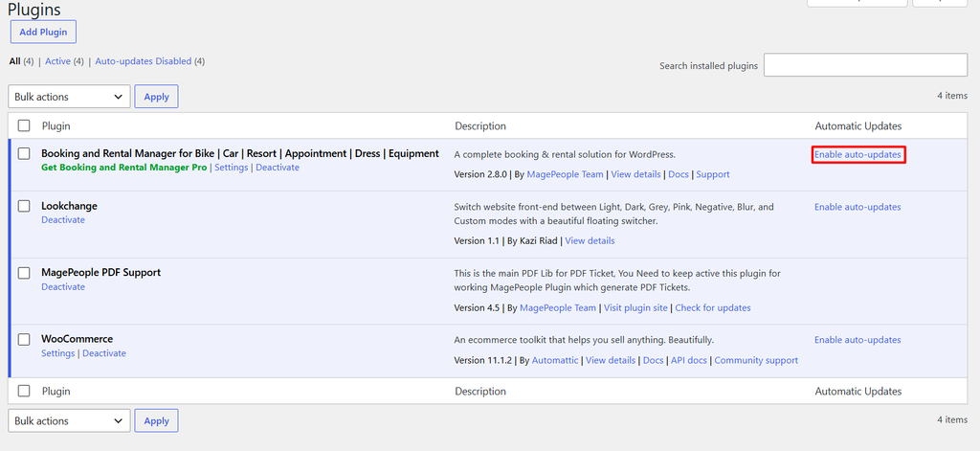Open Support link for Booking plugin

point(712,174)
